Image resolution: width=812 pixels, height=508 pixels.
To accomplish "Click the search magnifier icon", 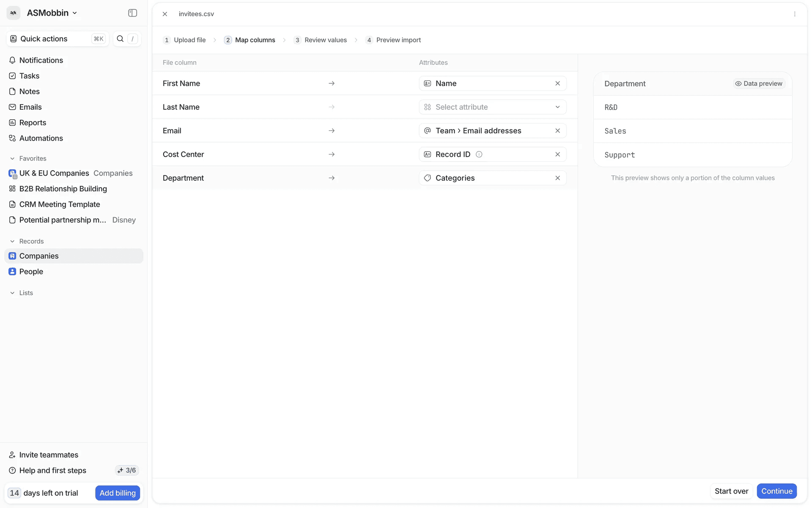I will pos(120,39).
